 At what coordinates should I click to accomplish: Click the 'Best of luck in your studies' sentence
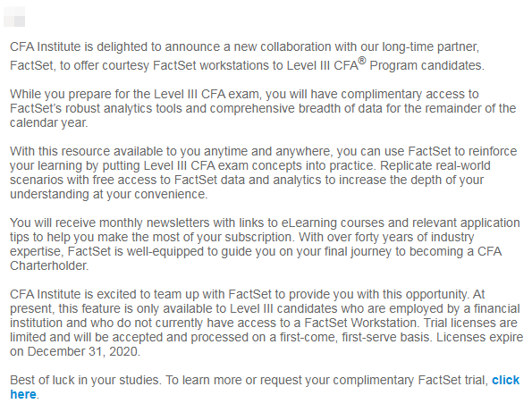265,387
